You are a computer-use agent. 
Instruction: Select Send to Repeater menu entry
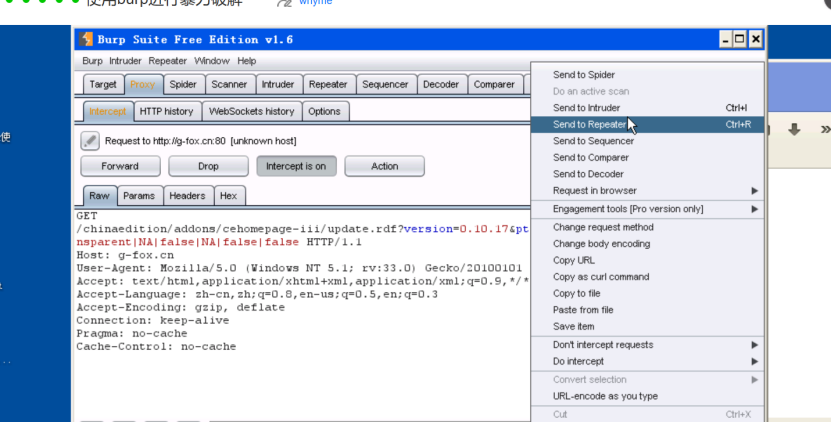[x=648, y=124]
